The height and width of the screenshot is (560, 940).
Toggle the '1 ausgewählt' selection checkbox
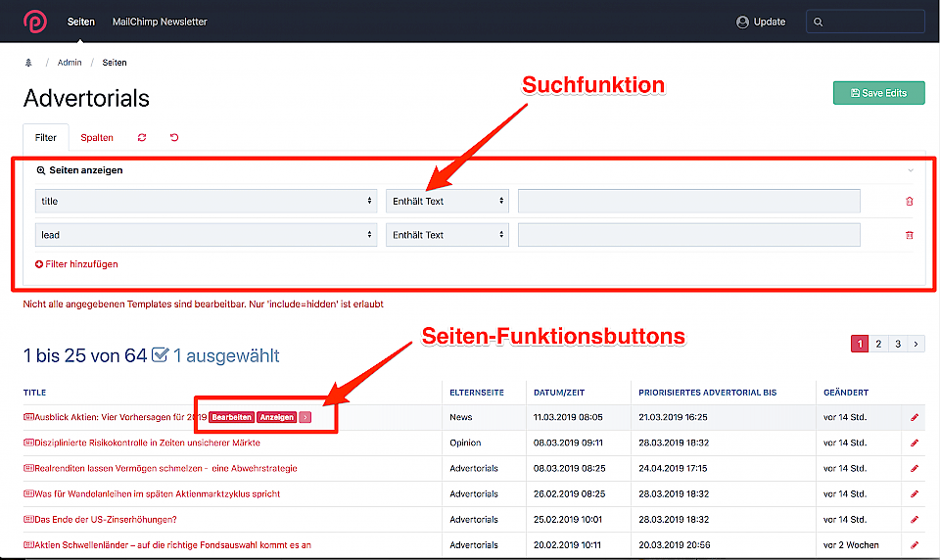pos(161,355)
